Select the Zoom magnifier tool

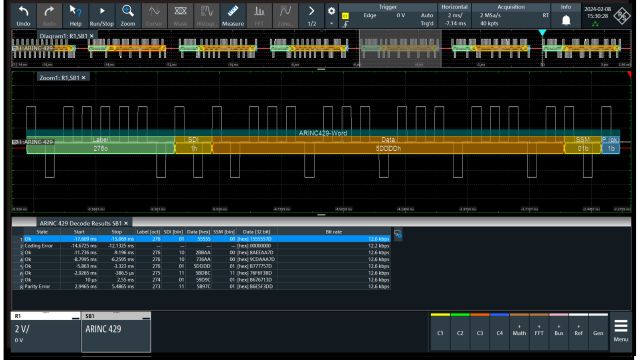coord(128,16)
